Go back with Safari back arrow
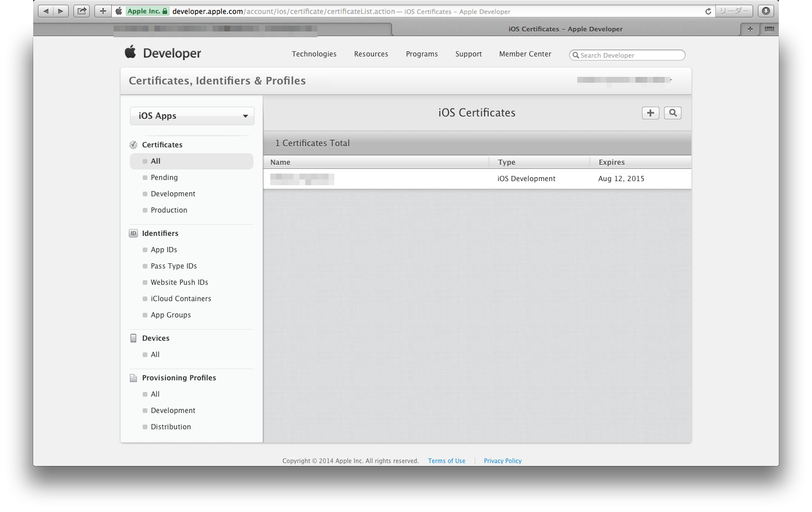The width and height of the screenshot is (812, 512). [46, 11]
